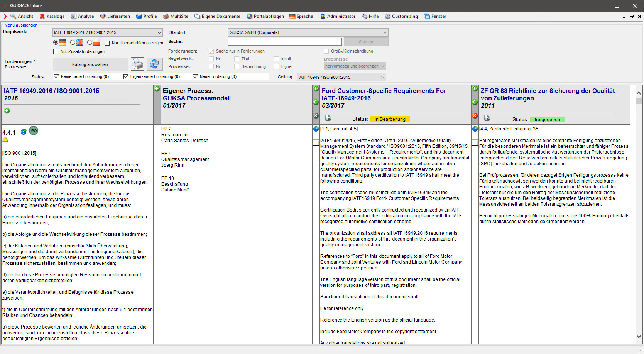This screenshot has height=354, width=644.
Task: Click green back arrow under IATF 16949 heading
Action: click(7, 111)
